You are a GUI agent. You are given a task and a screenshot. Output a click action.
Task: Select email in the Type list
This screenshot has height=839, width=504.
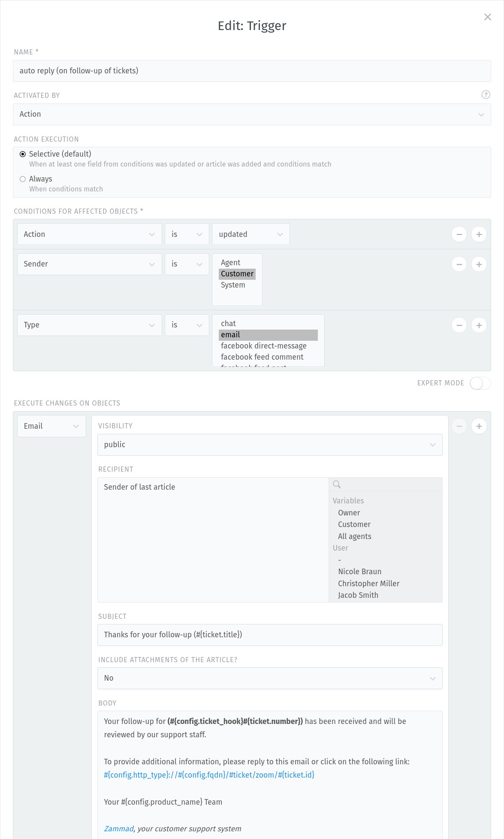point(268,335)
